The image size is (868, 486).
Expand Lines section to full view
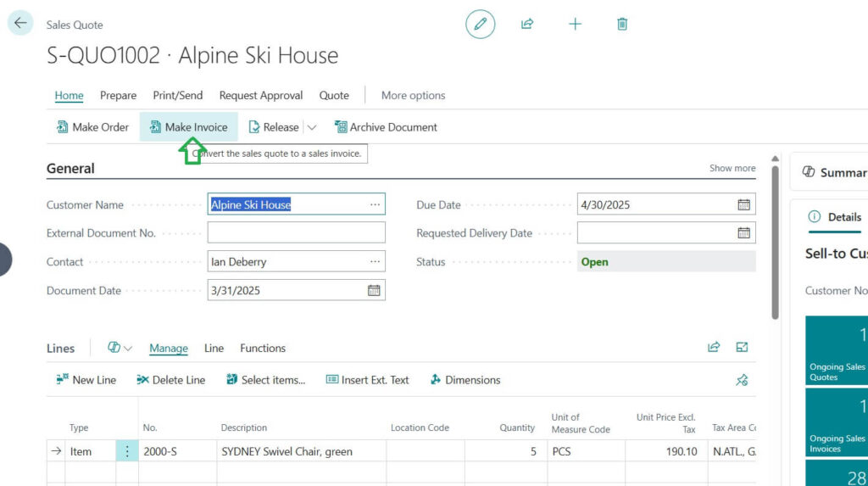click(x=742, y=347)
